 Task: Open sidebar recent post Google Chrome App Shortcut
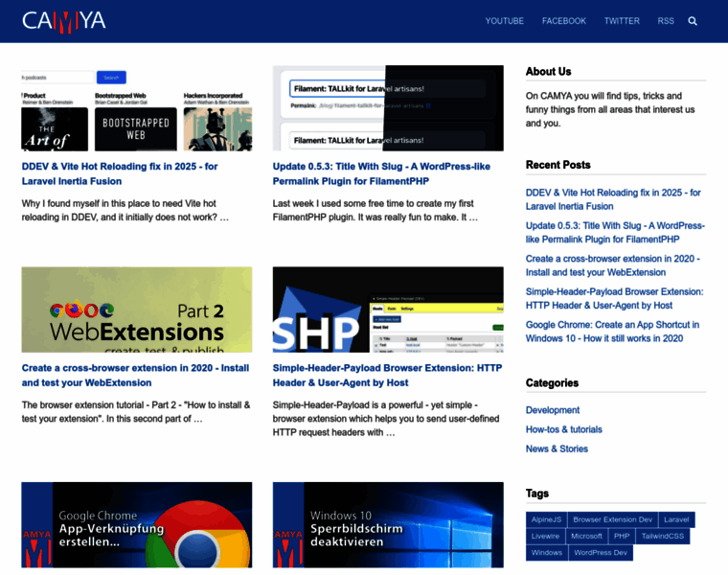tap(612, 332)
